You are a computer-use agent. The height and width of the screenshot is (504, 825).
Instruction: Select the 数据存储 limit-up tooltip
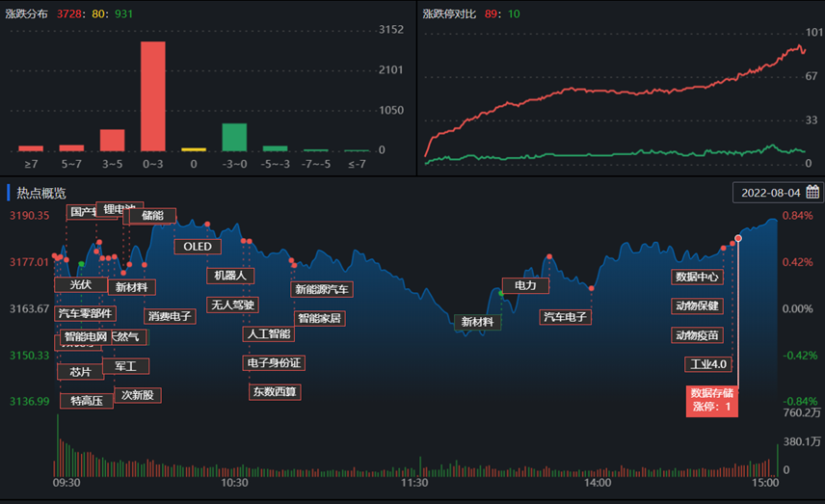[712, 400]
